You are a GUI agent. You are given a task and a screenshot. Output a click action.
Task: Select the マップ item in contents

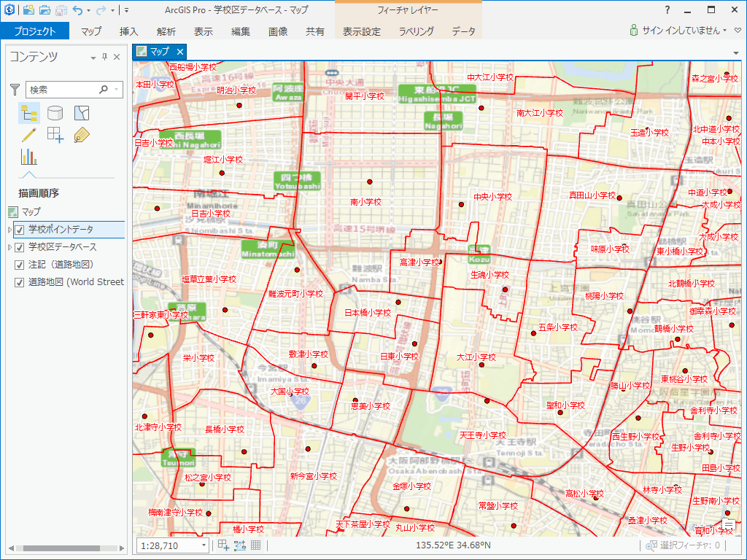coord(31,211)
